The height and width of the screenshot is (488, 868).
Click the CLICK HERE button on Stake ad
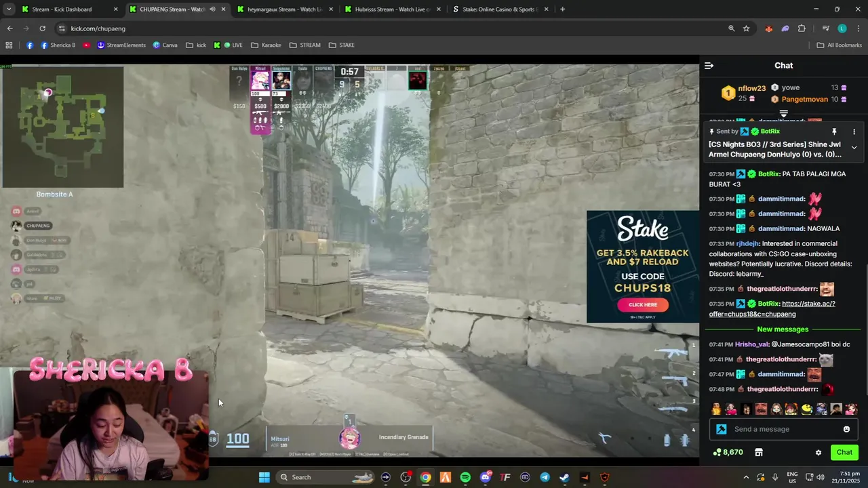[642, 304]
